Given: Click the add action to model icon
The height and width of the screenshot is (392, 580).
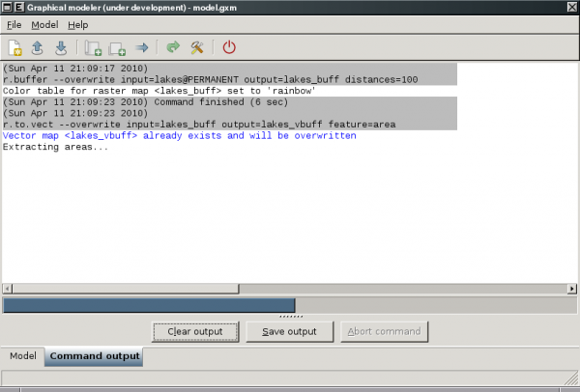Looking at the screenshot, I should (x=93, y=46).
